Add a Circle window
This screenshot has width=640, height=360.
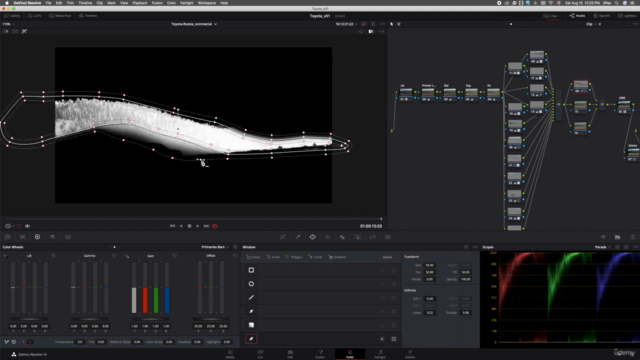click(273, 257)
